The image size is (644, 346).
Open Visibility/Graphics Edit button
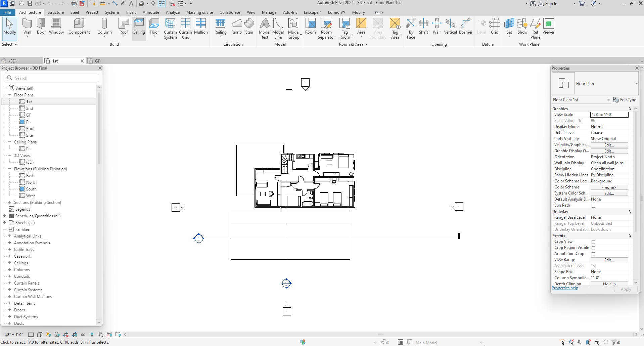tap(609, 145)
